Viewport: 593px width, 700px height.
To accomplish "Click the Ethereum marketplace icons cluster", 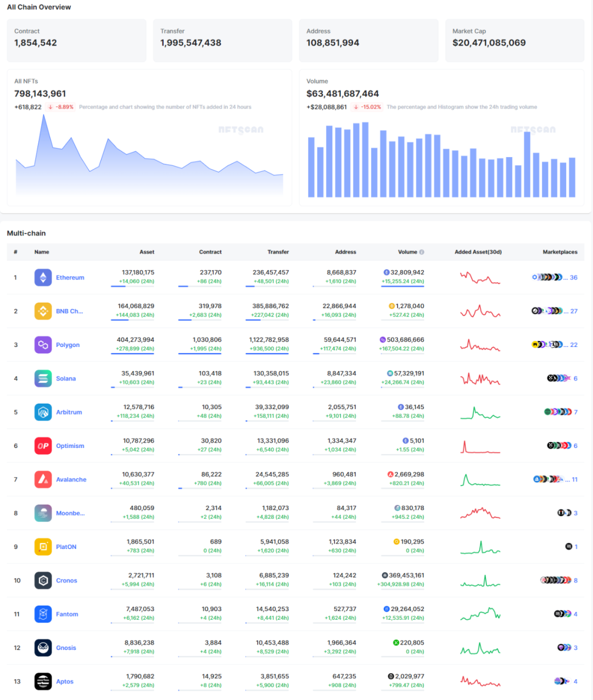I will (547, 277).
